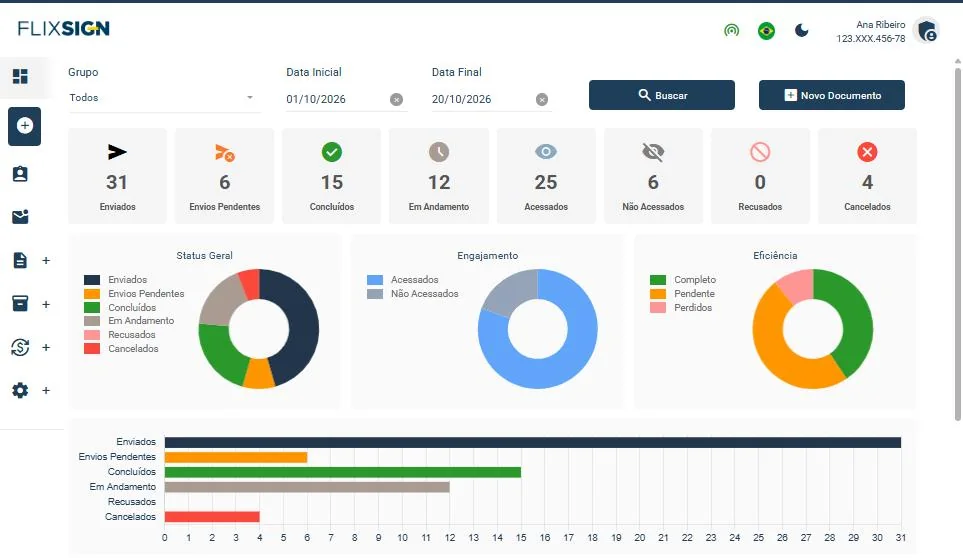Open the Grupo dropdown showing Todos
Screen dimensions: 963x558
coord(163,98)
